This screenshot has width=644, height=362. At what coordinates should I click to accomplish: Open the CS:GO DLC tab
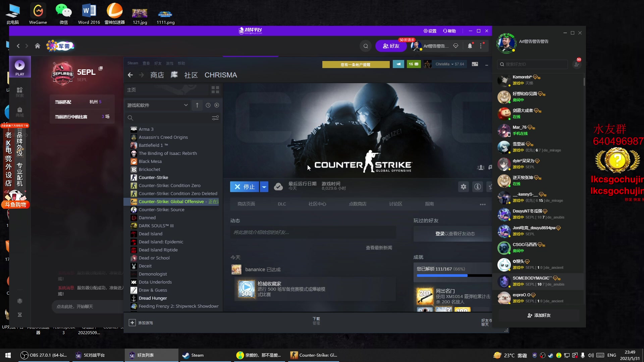point(282,204)
